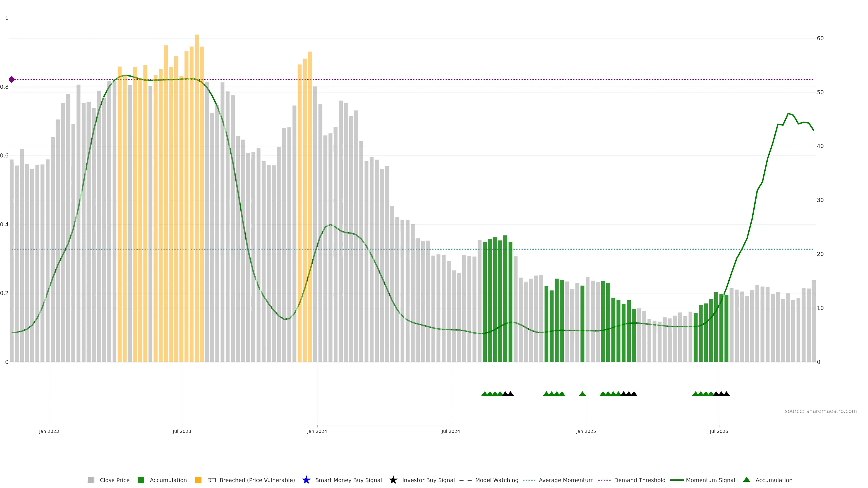Viewport: 868px width, 488px height.
Task: Click the orange DTL Breached legend swatch
Action: coord(198,480)
